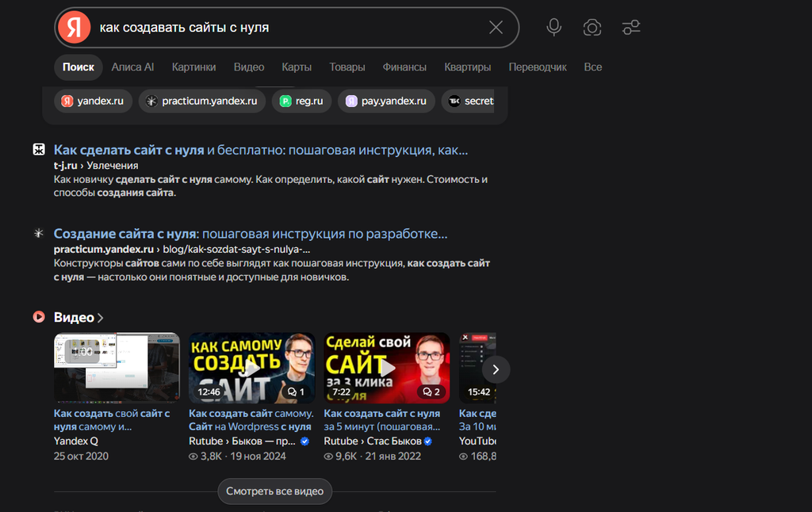Click '25 окт 2020' date text

pos(82,456)
